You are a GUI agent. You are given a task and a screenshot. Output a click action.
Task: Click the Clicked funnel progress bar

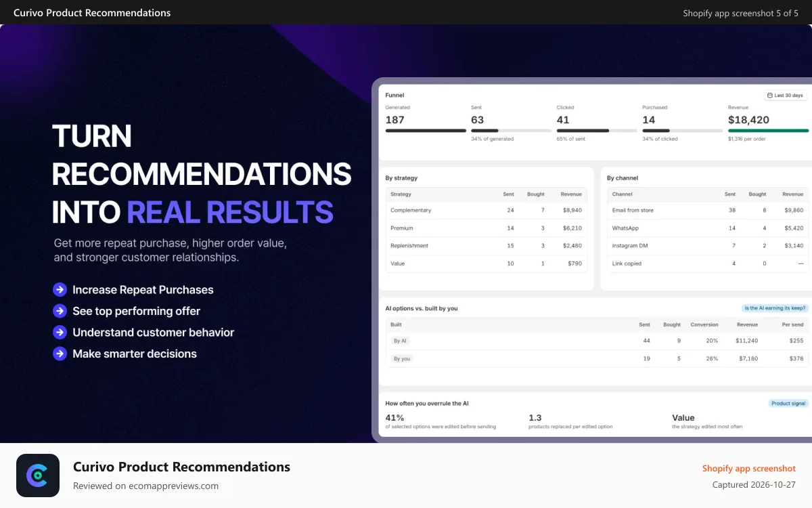coord(597,130)
